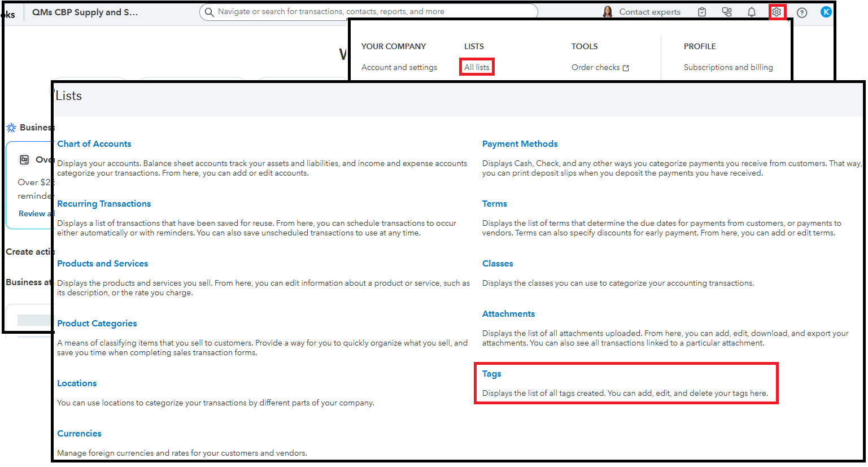Click the Business feed sparkle icon
868x467 pixels.
tap(11, 128)
